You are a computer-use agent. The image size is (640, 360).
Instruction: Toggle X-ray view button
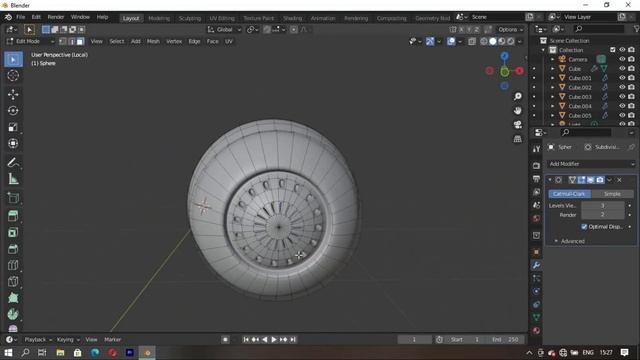coord(472,41)
